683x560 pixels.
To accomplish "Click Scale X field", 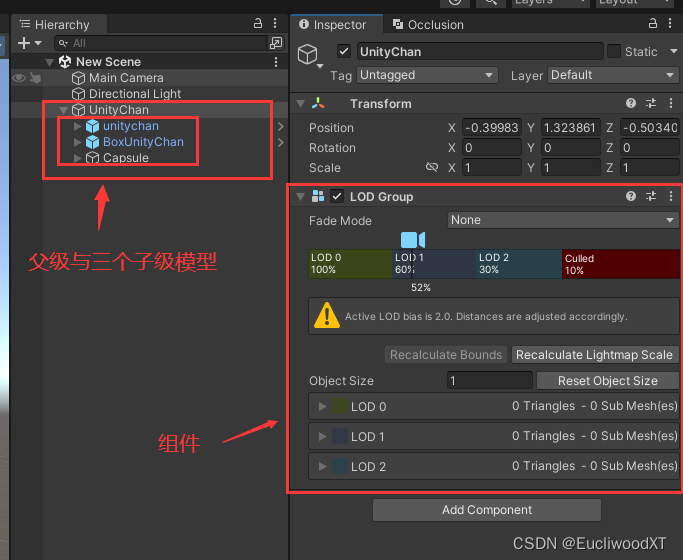I will click(x=491, y=168).
